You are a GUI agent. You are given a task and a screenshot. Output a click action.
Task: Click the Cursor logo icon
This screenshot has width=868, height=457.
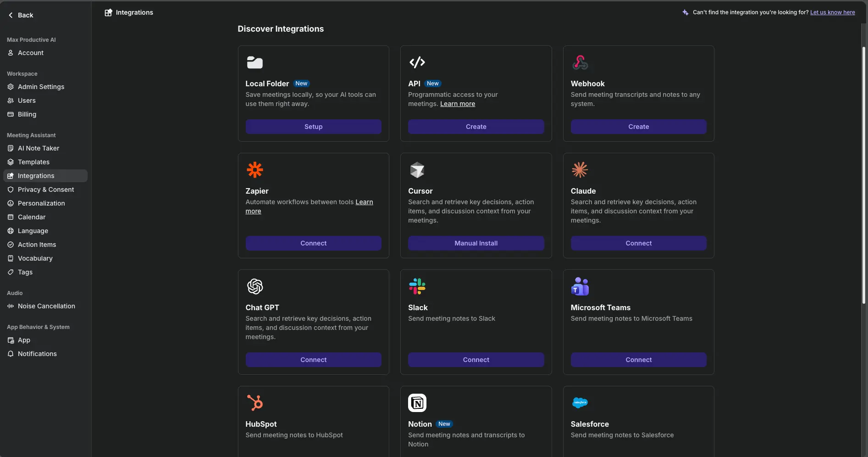coord(417,170)
